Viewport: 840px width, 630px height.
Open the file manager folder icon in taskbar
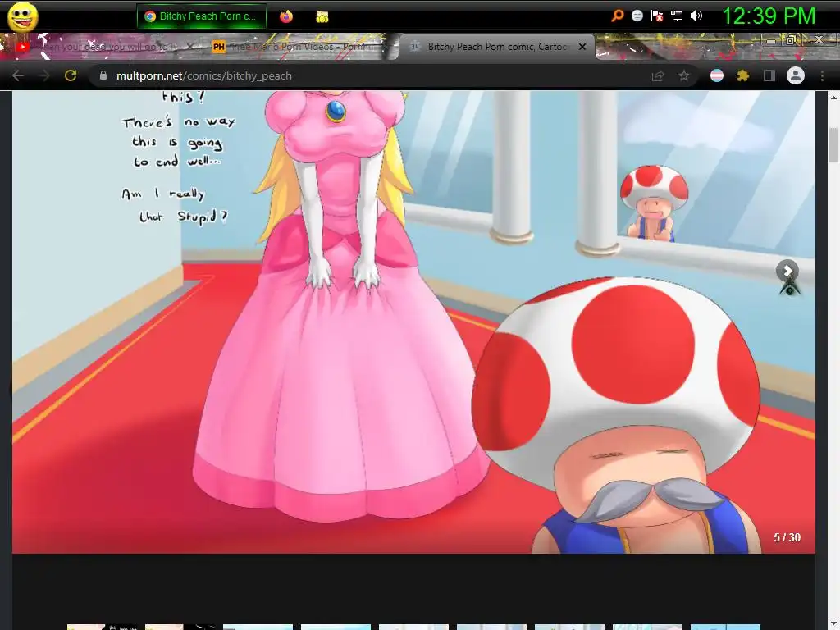pos(322,16)
